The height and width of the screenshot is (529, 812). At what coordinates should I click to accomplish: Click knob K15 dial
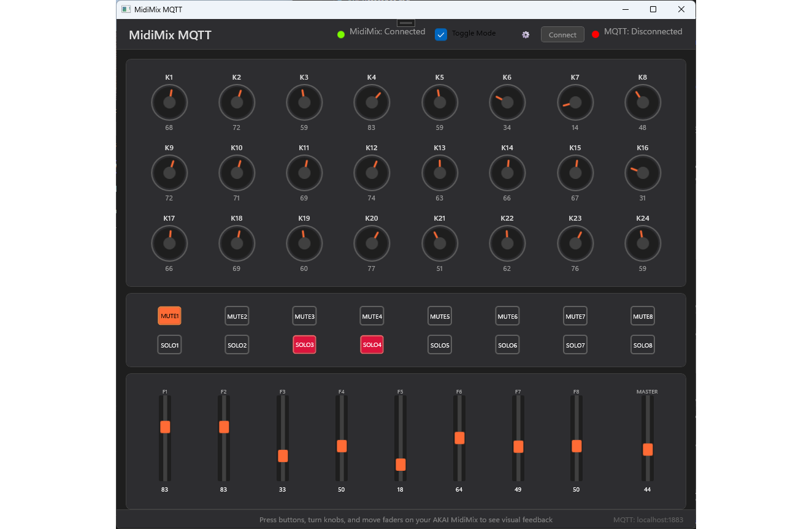click(575, 173)
